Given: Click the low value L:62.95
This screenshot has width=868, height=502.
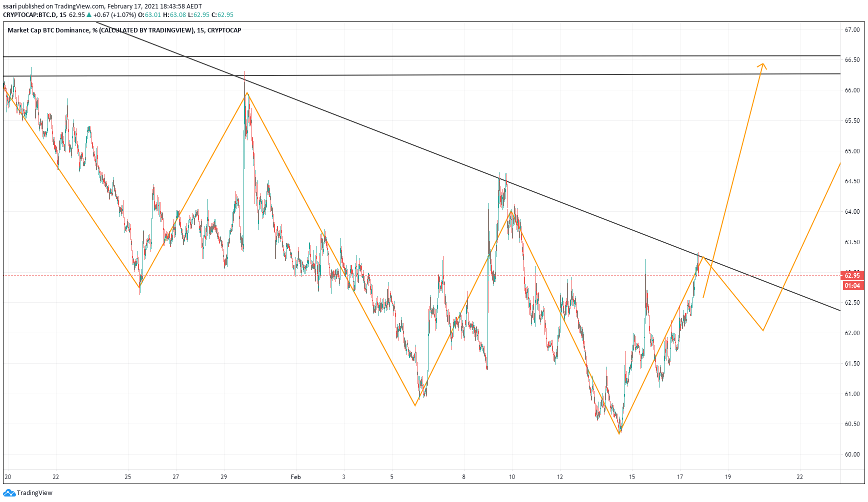Looking at the screenshot, I should [x=198, y=15].
